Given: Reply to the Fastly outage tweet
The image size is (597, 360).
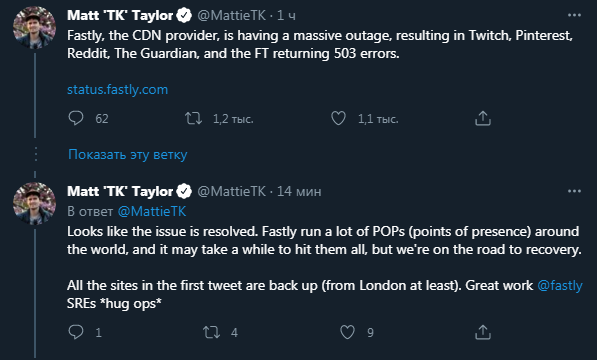Looking at the screenshot, I should pyautogui.click(x=76, y=118).
